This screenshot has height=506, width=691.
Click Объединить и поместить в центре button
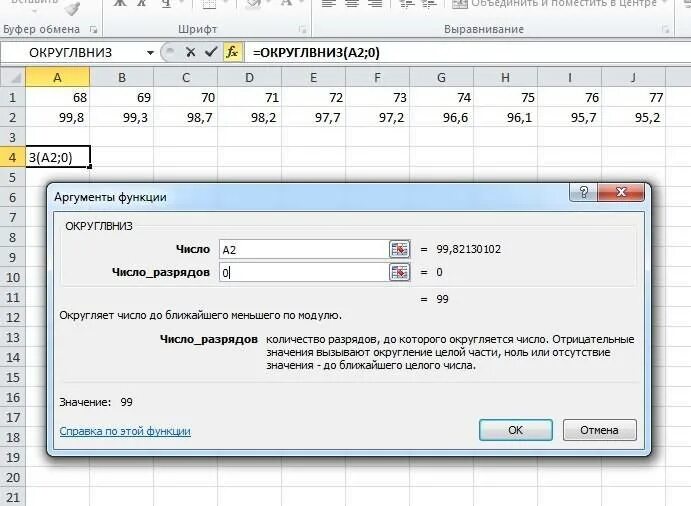click(558, 4)
